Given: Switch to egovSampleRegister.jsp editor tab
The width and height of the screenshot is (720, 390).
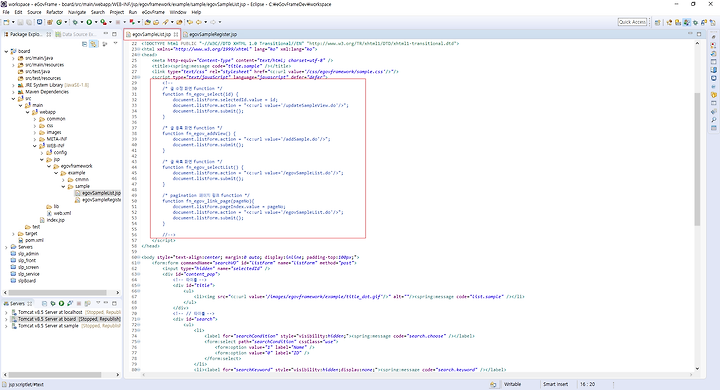Looking at the screenshot, I should (x=210, y=34).
